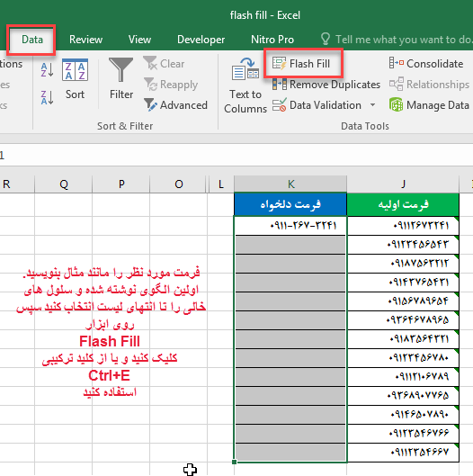Select cell containing ۰۹۱۵۶۷۸۹۶۵۴
Image resolution: width=473 pixels, height=476 pixels.
click(x=403, y=301)
